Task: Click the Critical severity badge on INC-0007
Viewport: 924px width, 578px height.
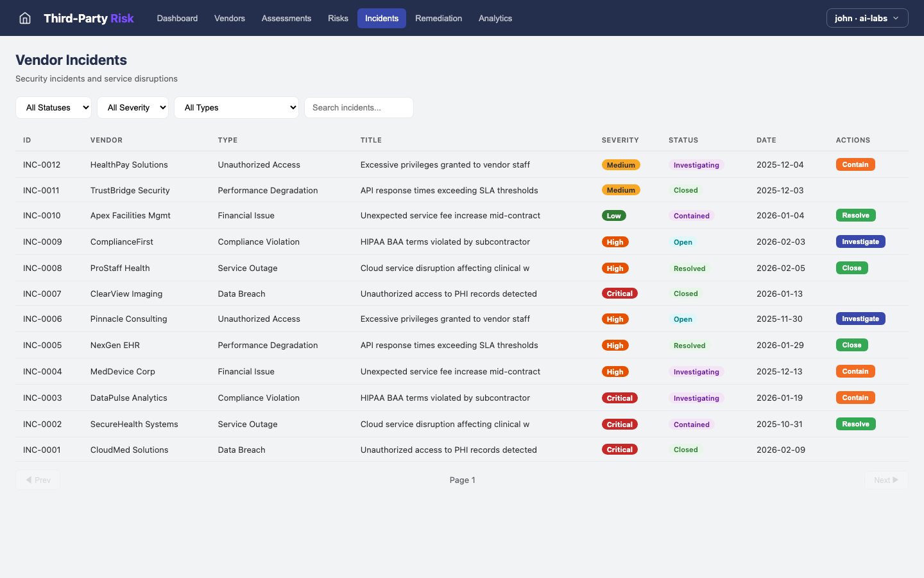Action: (619, 293)
